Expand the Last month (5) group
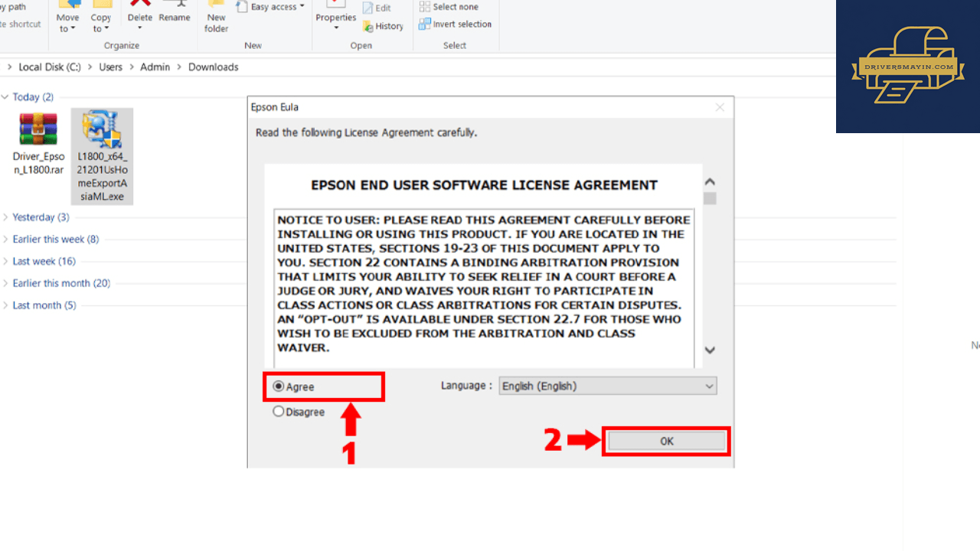 click(x=5, y=305)
